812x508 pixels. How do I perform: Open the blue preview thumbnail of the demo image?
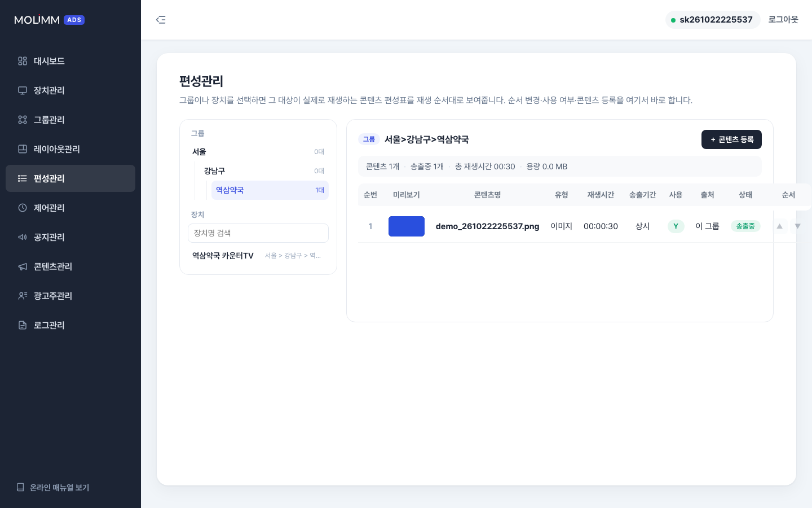tap(407, 226)
